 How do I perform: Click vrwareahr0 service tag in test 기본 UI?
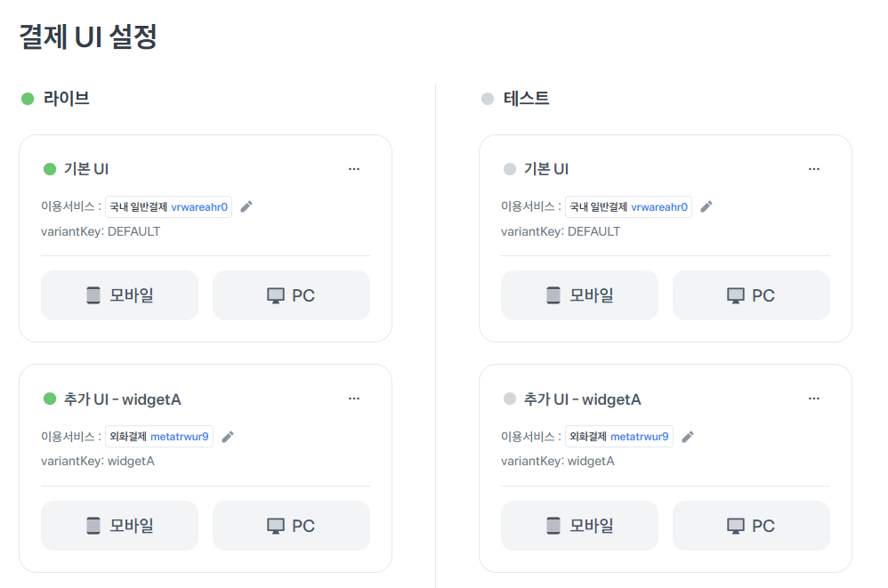659,207
